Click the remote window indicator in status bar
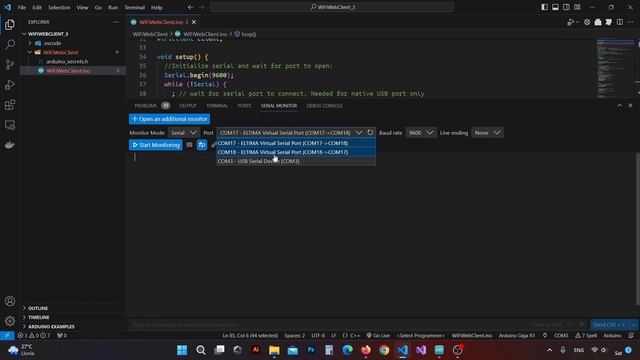The image size is (640, 360). click(7, 336)
